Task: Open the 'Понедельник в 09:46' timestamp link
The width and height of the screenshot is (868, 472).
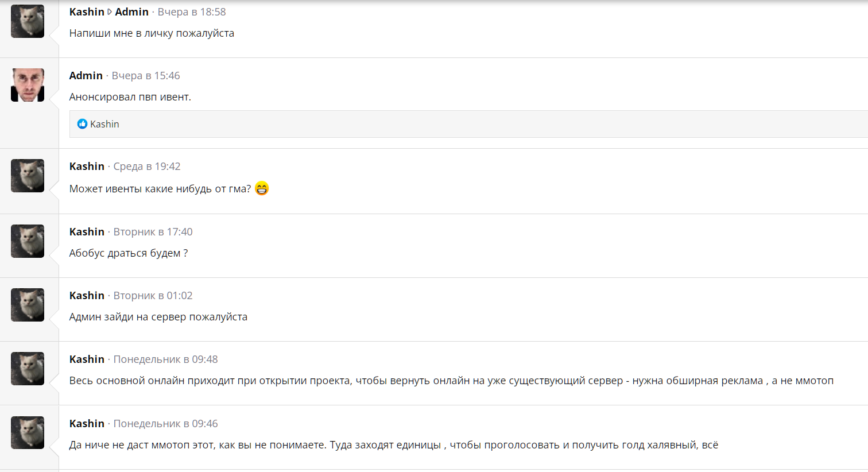Action: pyautogui.click(x=165, y=424)
